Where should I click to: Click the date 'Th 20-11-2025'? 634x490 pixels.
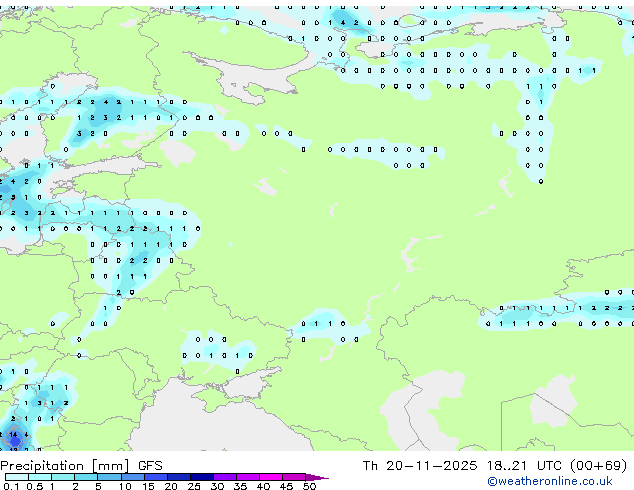coord(420,466)
